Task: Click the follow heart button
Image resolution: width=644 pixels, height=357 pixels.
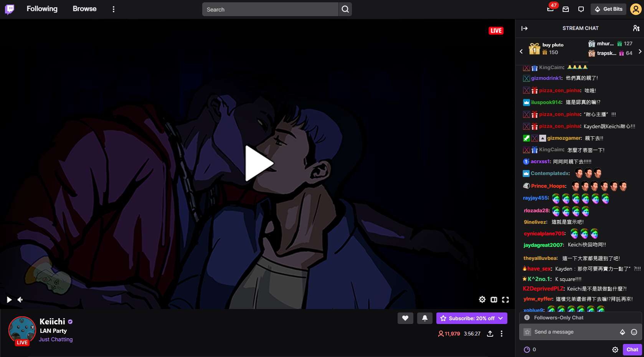Action: click(405, 318)
